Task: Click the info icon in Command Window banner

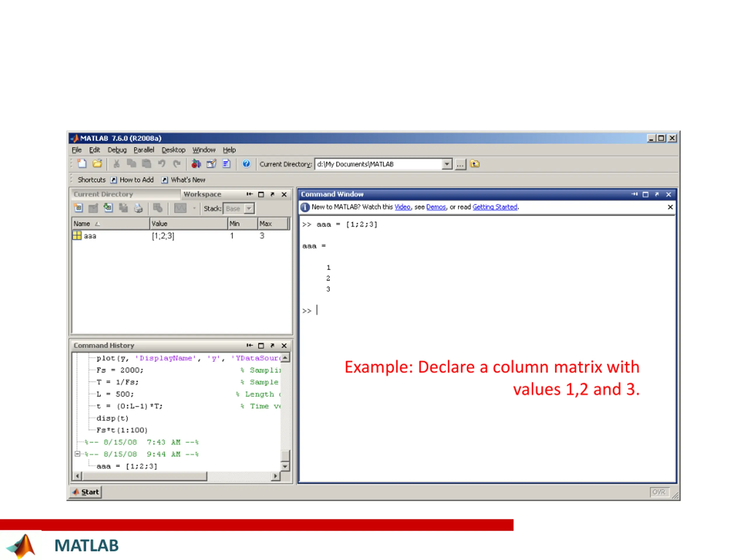Action: click(x=305, y=207)
